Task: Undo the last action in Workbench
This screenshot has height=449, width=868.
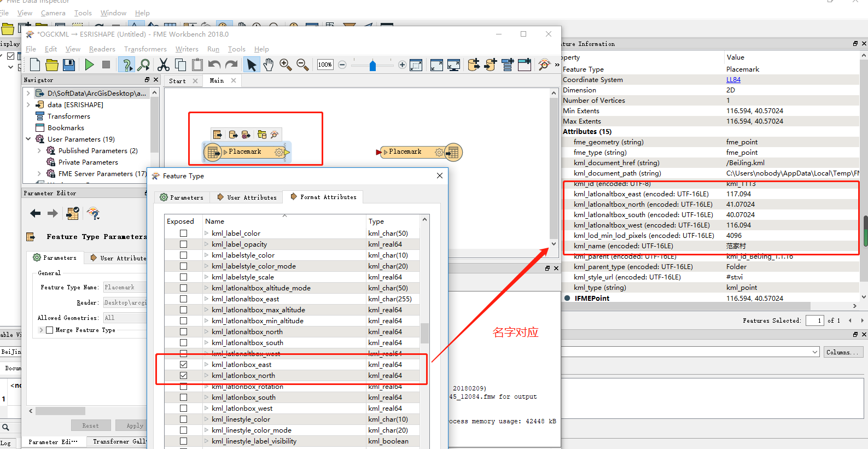Action: (214, 65)
